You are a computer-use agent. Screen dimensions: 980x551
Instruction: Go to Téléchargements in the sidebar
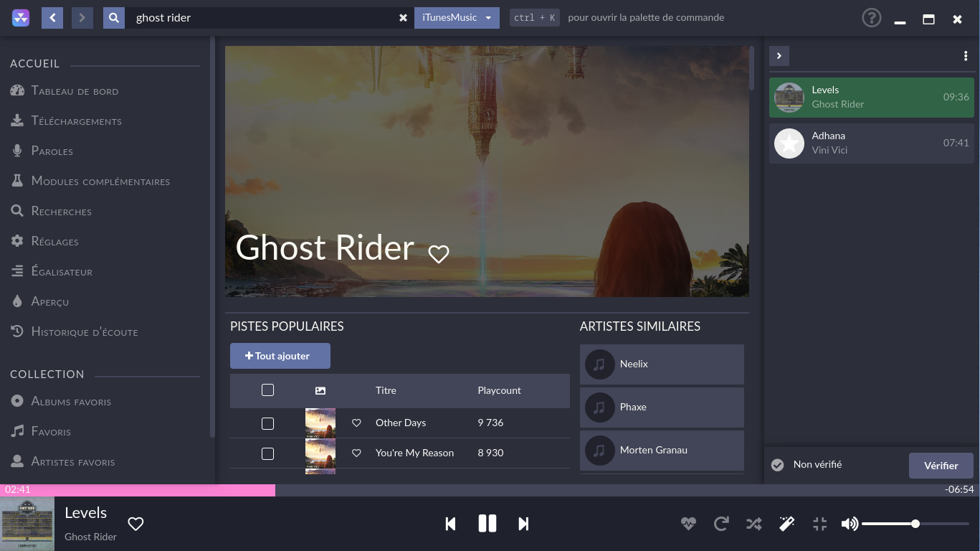(76, 121)
